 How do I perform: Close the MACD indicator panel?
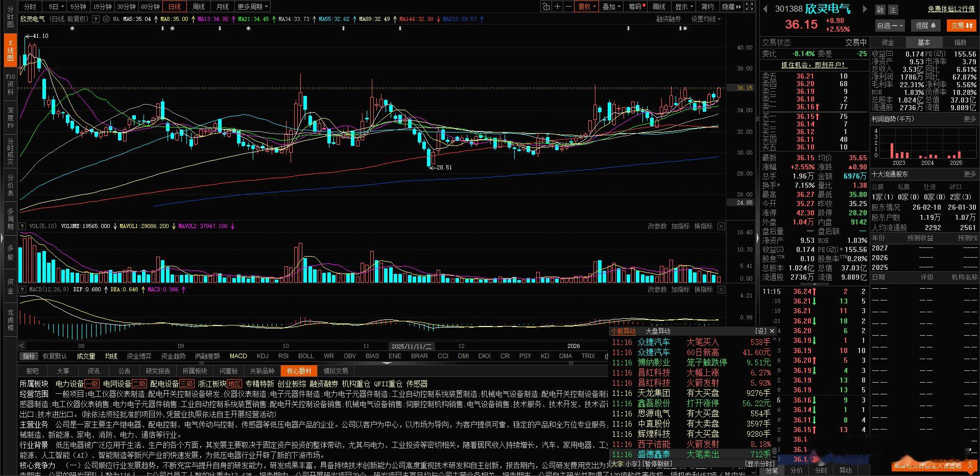pyautogui.click(x=721, y=289)
